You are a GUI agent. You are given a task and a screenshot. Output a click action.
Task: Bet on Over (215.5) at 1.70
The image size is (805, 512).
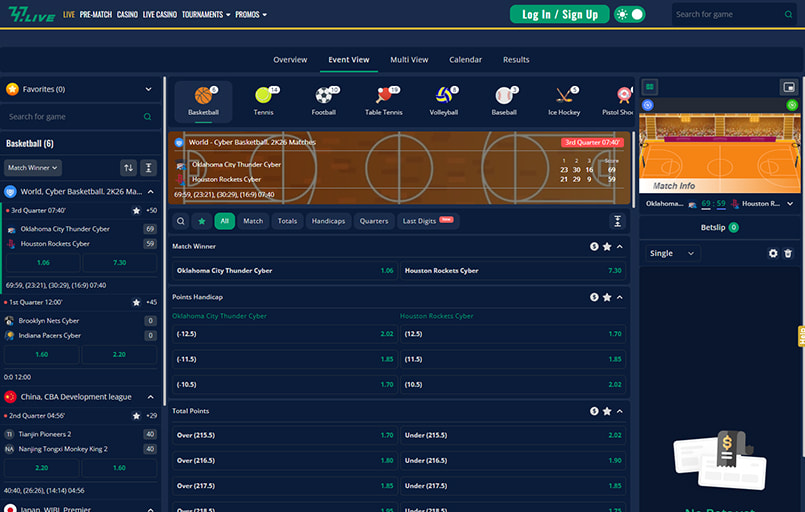[284, 435]
